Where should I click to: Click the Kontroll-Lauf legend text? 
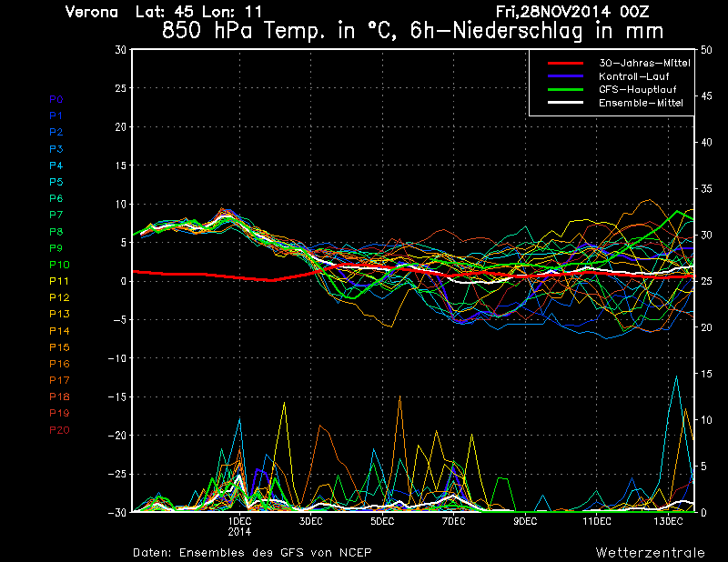(633, 76)
